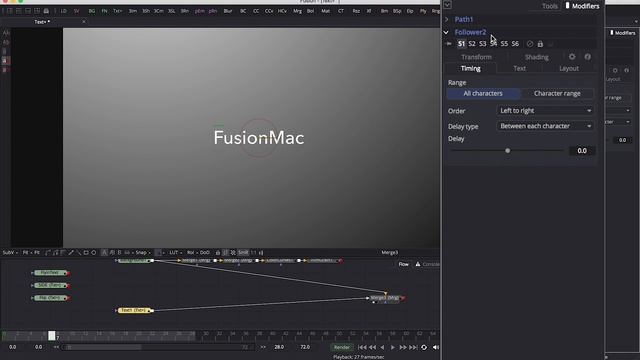
Task: Close the Text+ composition tab
Action: [x=84, y=22]
